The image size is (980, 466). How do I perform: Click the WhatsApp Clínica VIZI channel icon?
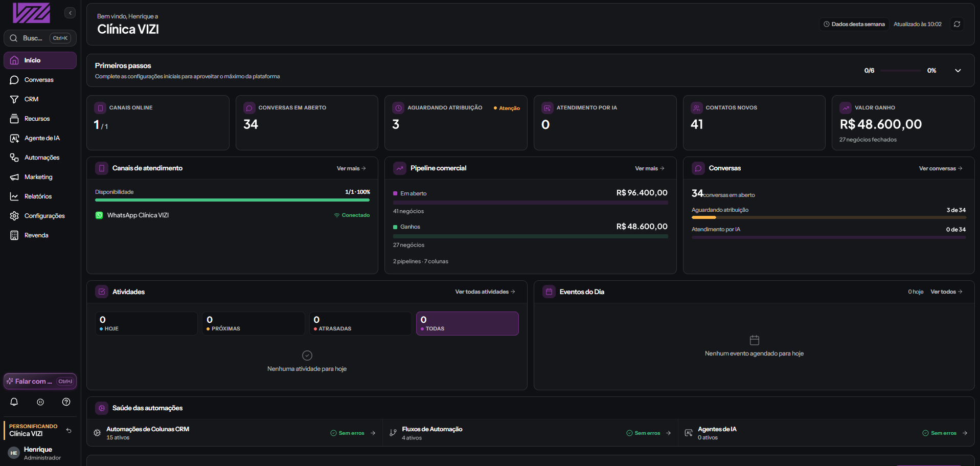coord(99,215)
